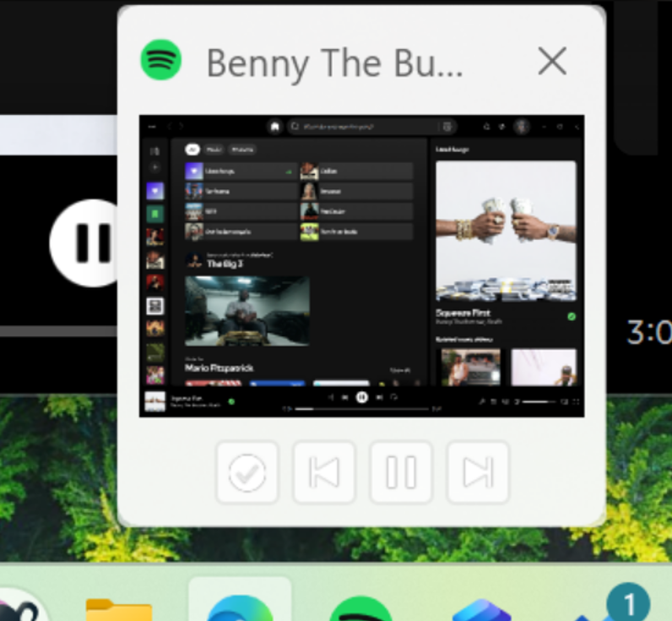Pause using the large white circle button behind
Image resolution: width=672 pixels, height=621 pixels.
pyautogui.click(x=84, y=242)
